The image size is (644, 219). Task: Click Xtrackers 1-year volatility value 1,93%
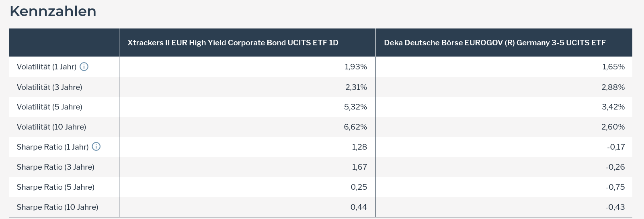tap(356, 67)
